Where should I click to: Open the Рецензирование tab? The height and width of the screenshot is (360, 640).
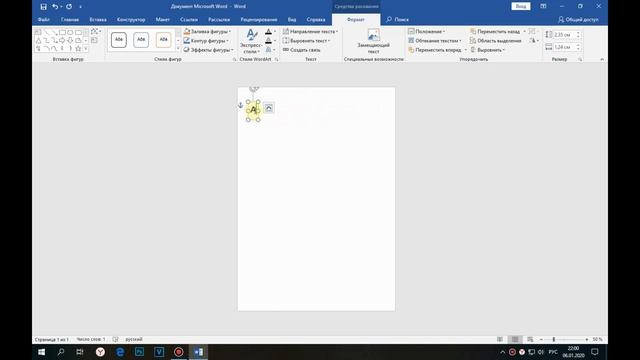259,20
